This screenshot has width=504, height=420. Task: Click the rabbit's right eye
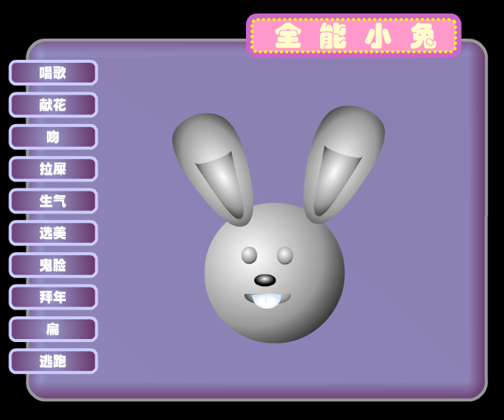coord(285,256)
